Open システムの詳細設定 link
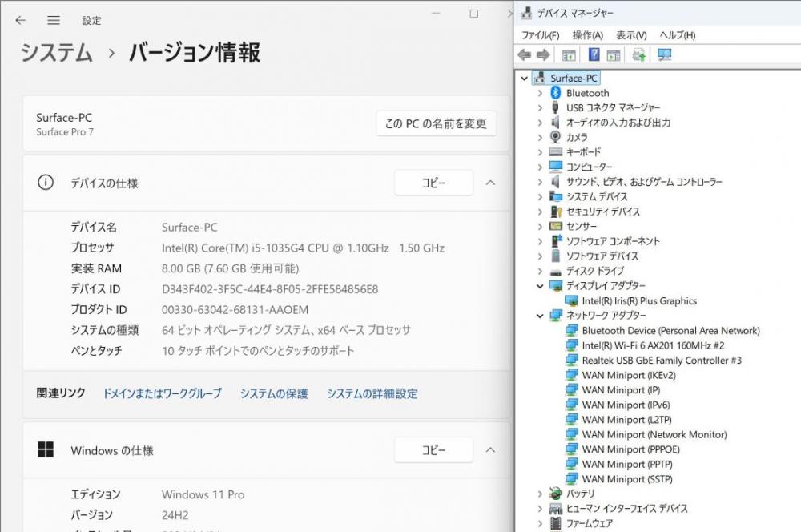Screen dimensions: 801x532 (372, 393)
